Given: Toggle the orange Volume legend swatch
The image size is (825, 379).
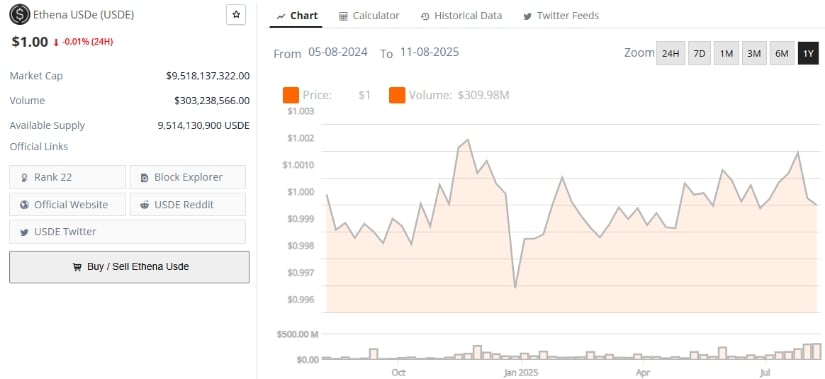Looking at the screenshot, I should click(x=397, y=96).
